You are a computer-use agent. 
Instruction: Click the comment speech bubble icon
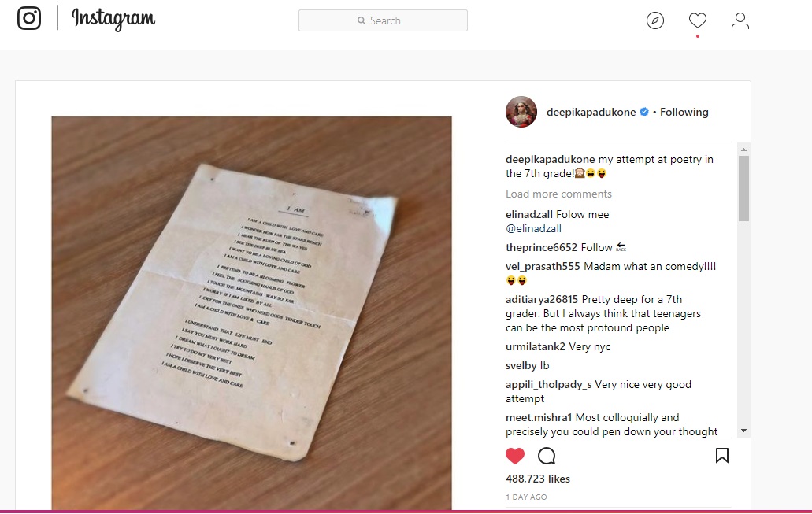(547, 456)
